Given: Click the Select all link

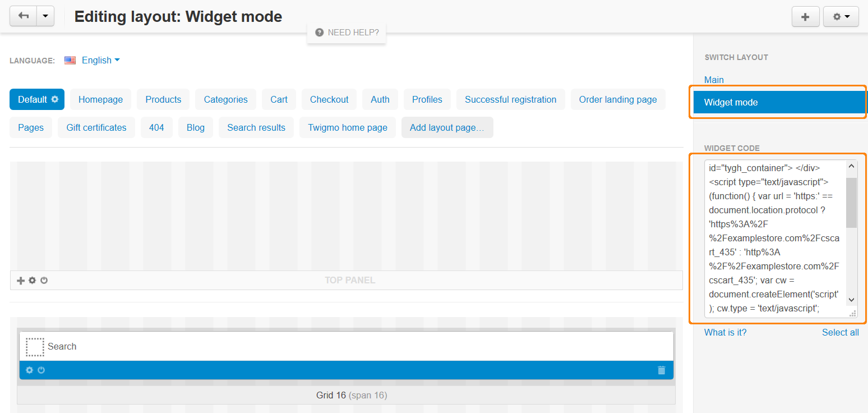Looking at the screenshot, I should [x=841, y=332].
